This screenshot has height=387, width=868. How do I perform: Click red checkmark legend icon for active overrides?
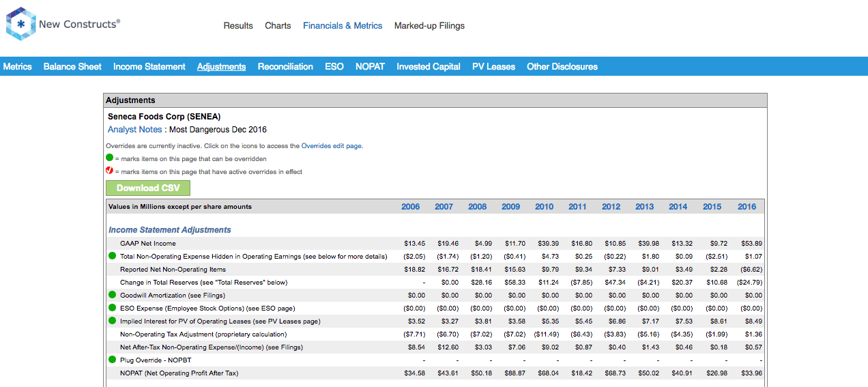click(x=109, y=171)
